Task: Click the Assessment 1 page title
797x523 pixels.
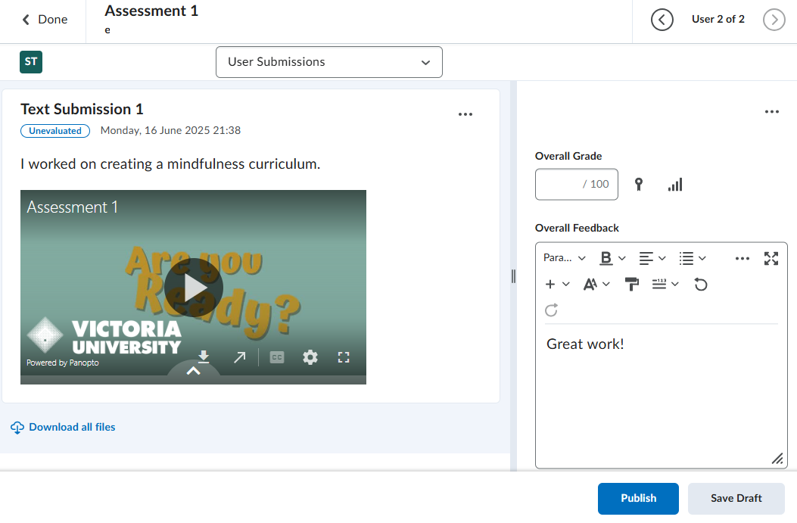Action: 151,11
